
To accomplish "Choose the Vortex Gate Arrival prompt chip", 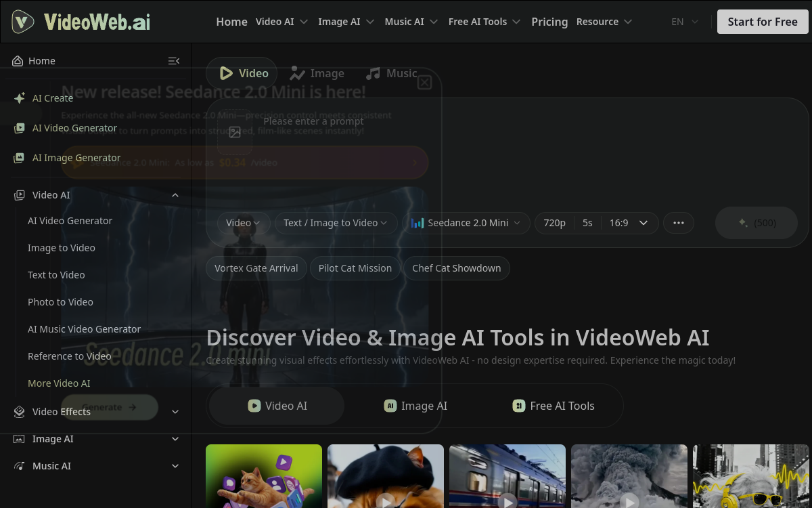I will click(256, 268).
